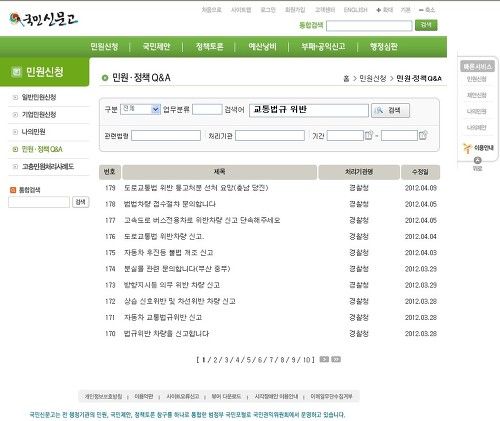Open the 부패·공익신고 main menu

(x=323, y=47)
